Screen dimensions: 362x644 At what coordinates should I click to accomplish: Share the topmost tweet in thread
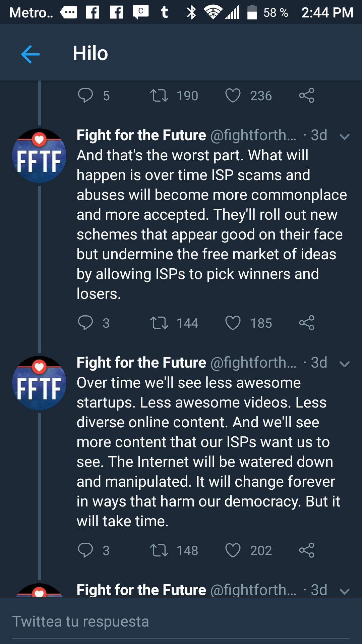(307, 96)
